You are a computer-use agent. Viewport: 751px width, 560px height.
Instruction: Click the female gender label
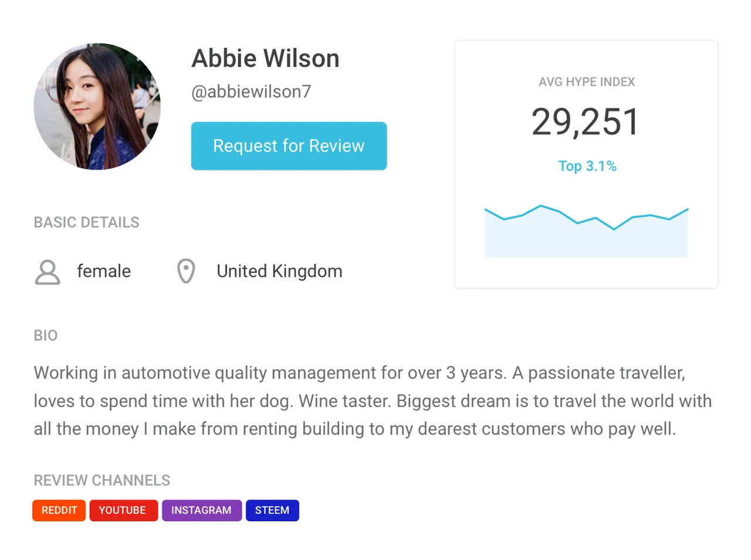pyautogui.click(x=104, y=271)
